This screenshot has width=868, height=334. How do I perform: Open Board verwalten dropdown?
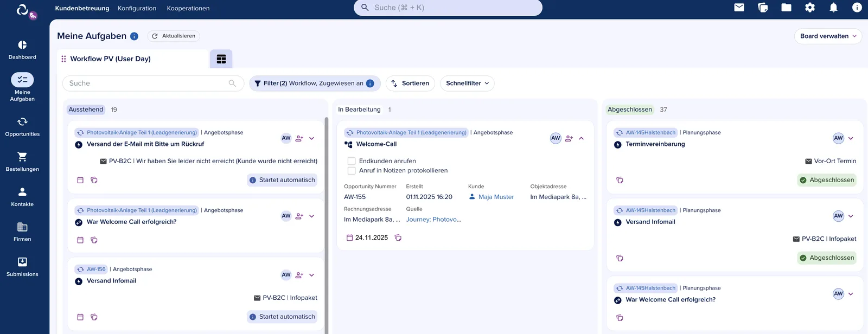point(828,36)
